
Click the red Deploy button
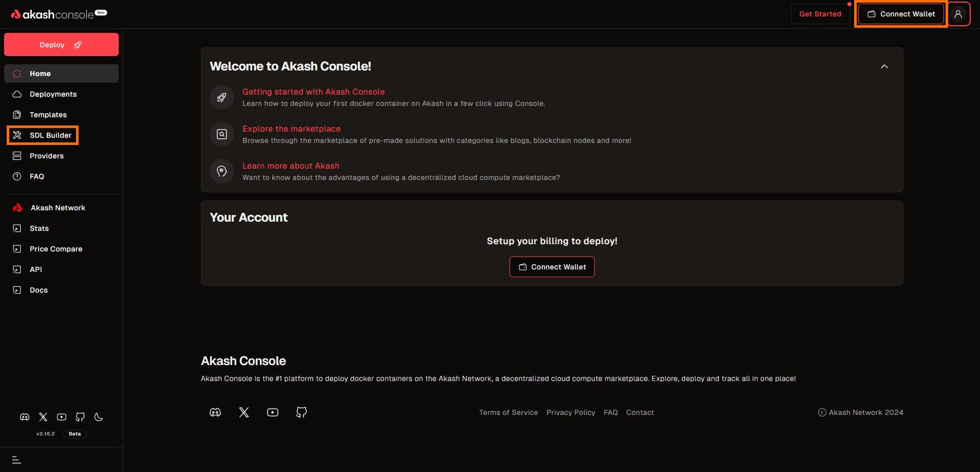[x=61, y=45]
